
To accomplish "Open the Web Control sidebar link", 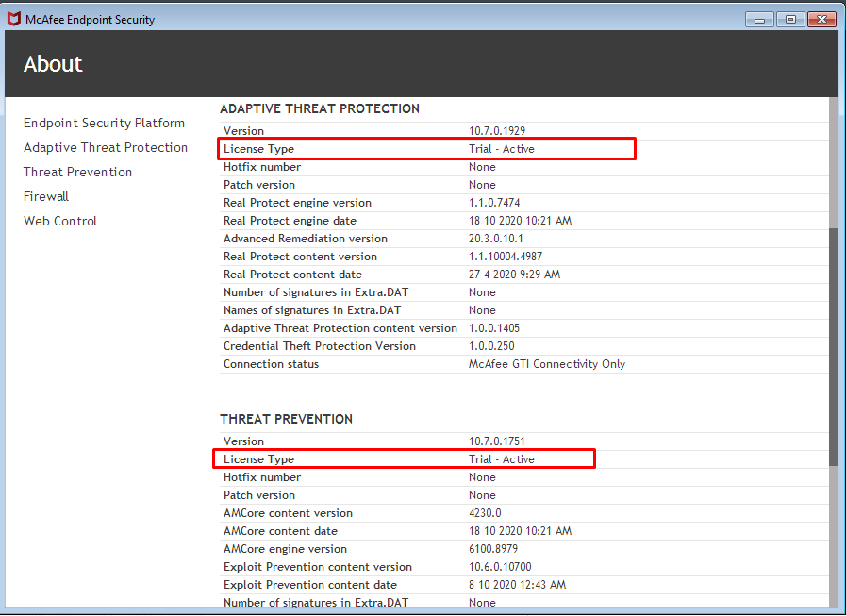I will (x=60, y=221).
